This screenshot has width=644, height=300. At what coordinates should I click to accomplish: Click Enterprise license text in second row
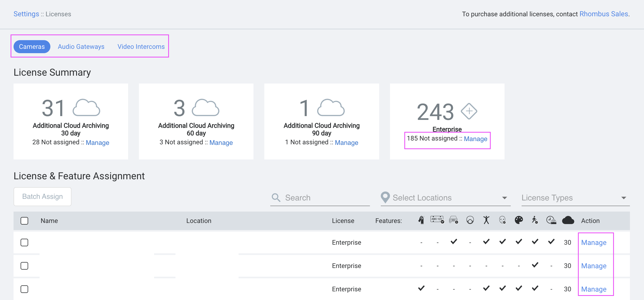coord(347,266)
